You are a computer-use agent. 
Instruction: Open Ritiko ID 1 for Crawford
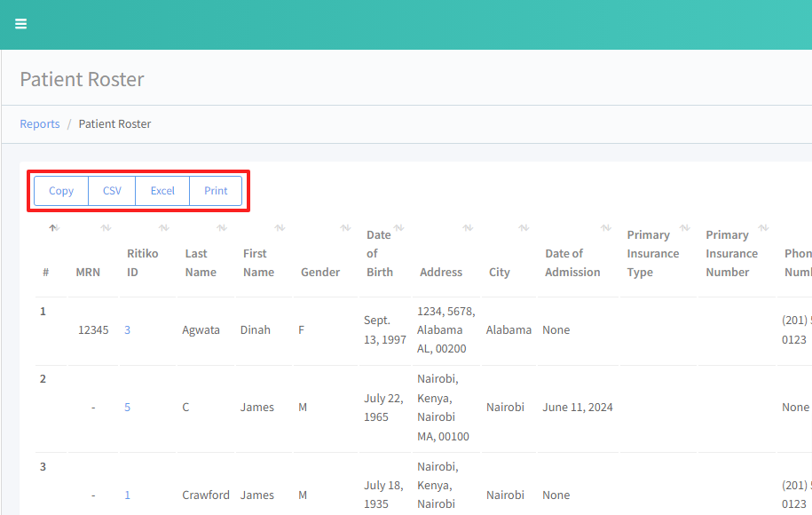click(x=127, y=495)
